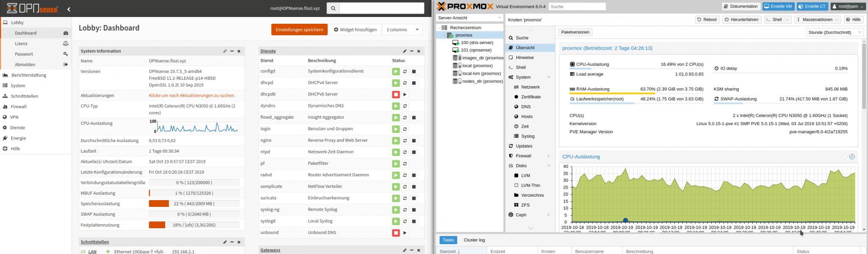Open the Stunde (Durchschnitt) timeframe dropdown
868x254 pixels.
[x=835, y=32]
